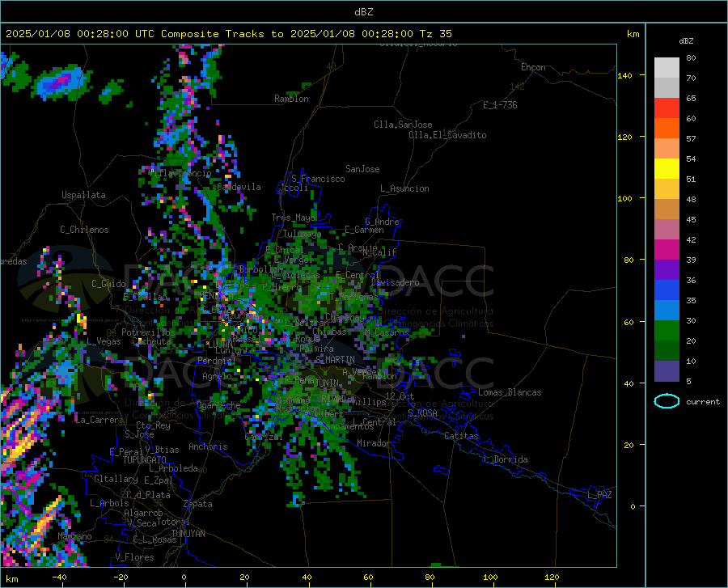Click the 'Clla.El_Cavadito' place label
Viewport: 728px width, 588px height.
[x=447, y=135]
